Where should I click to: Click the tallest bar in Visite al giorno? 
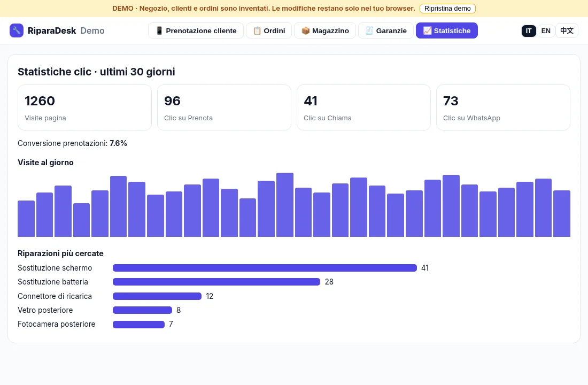[284, 205]
